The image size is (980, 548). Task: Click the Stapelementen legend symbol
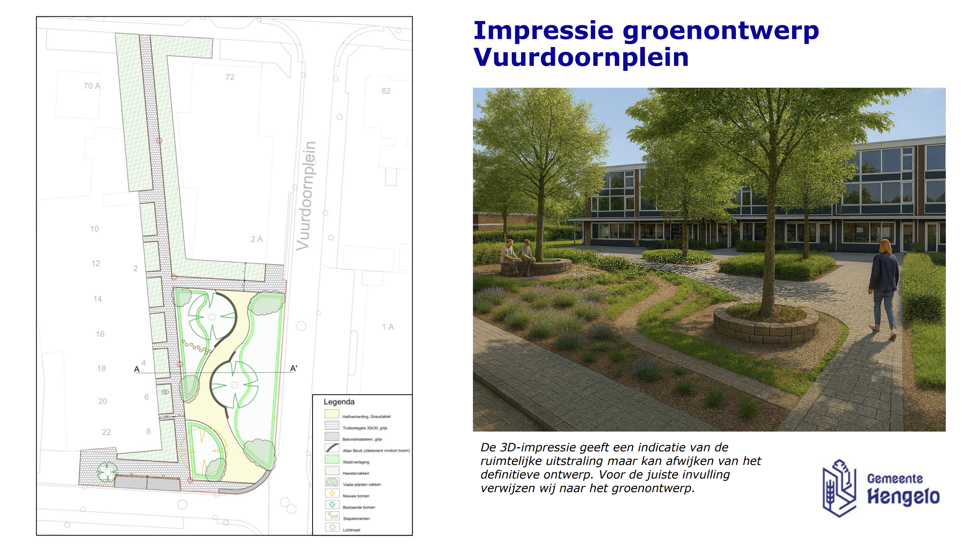(332, 516)
